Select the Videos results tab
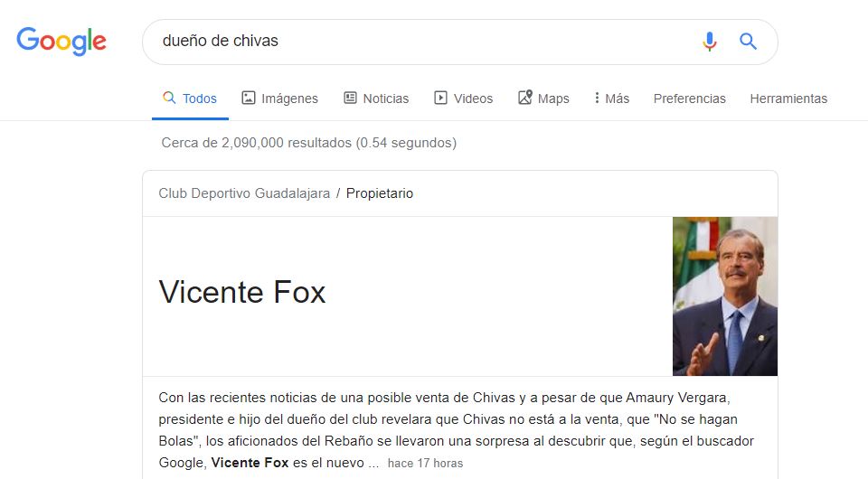 [463, 99]
